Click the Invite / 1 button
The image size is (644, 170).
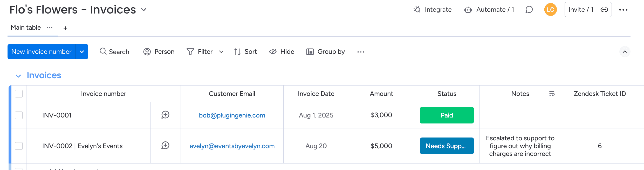click(x=581, y=10)
